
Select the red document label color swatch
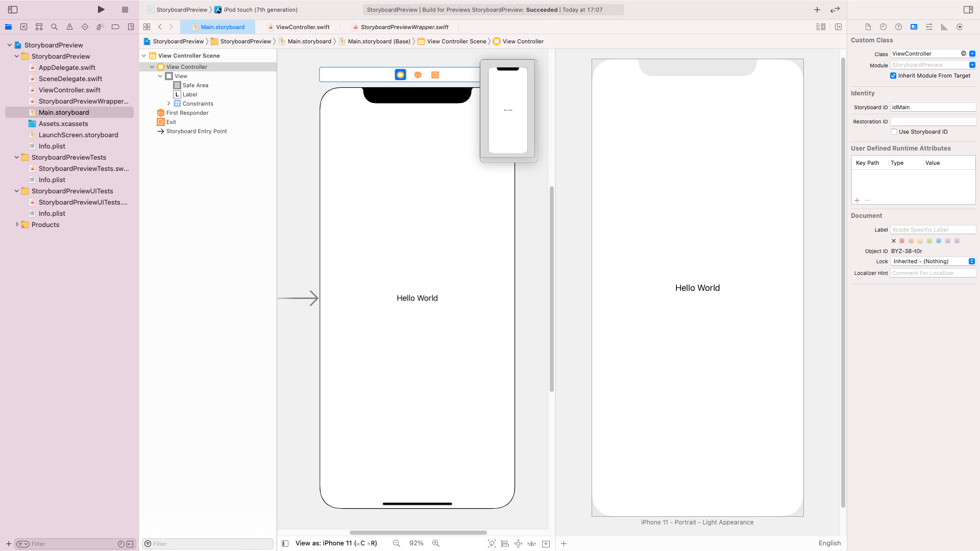pyautogui.click(x=902, y=240)
